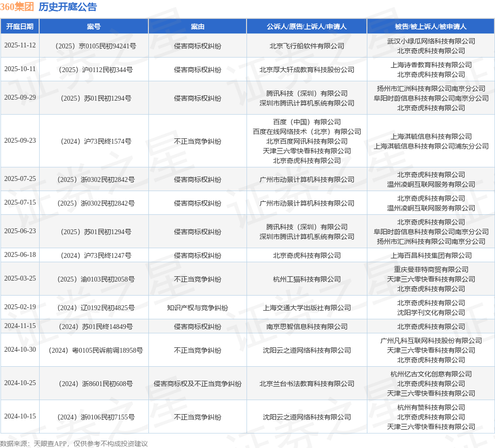The width and height of the screenshot is (495, 448).
Task: Click defendant 上海百昌科技集团有限公司
Action: [431, 255]
